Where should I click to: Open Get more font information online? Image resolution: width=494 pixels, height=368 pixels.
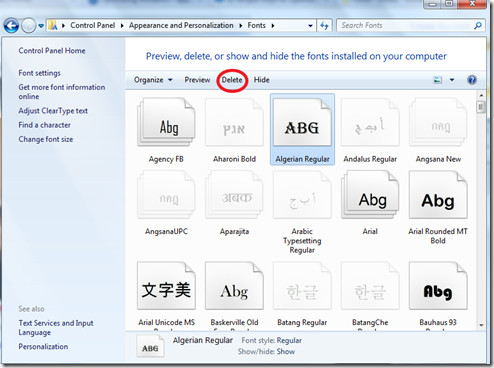point(62,92)
